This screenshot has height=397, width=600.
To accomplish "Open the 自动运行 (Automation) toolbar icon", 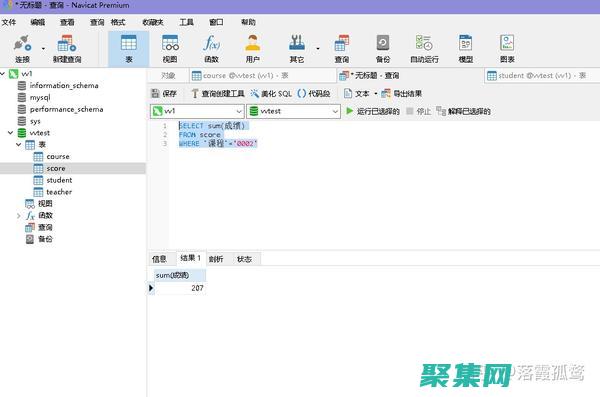I will pos(424,49).
